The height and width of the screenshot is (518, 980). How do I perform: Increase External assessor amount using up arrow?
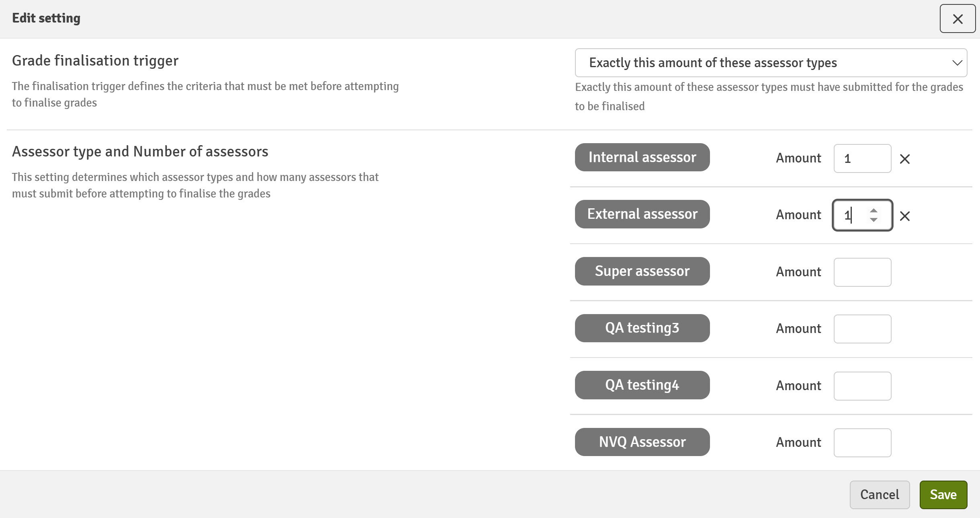click(x=874, y=211)
